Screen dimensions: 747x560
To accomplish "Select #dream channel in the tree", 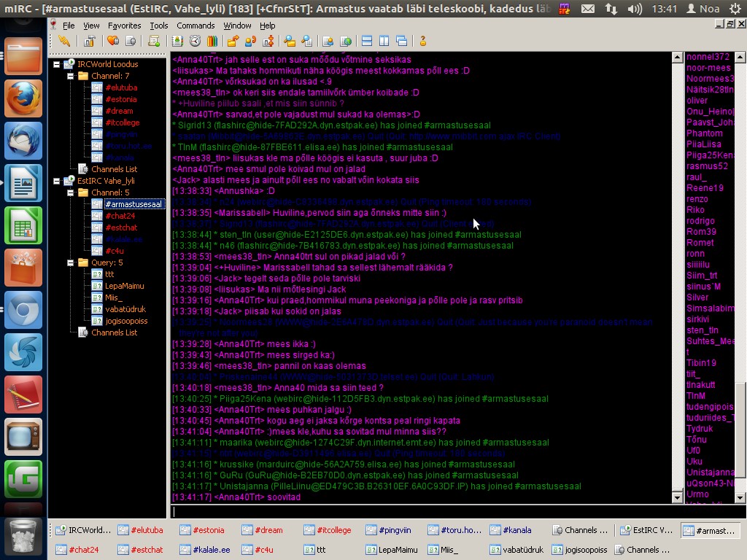I will (x=119, y=111).
